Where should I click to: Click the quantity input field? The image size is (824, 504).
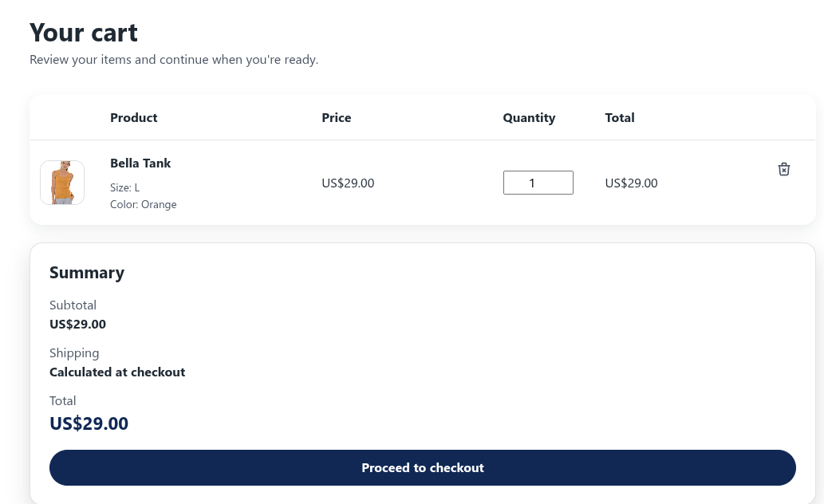(538, 183)
